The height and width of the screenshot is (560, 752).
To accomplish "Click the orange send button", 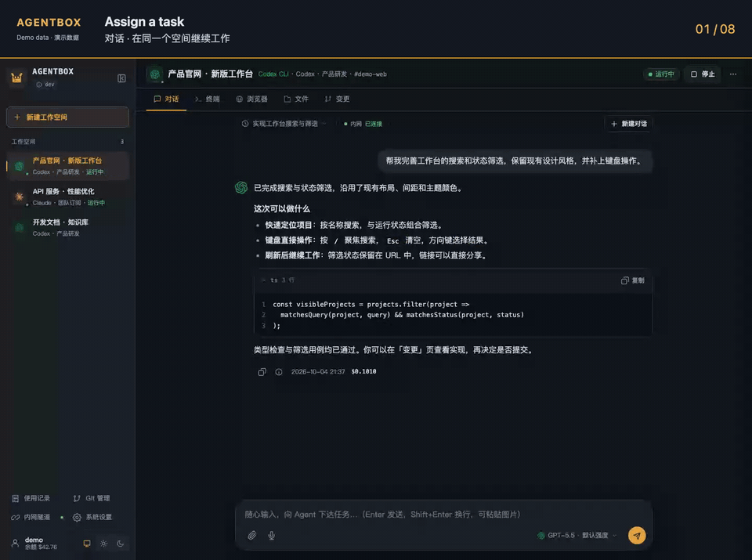I will [x=637, y=536].
